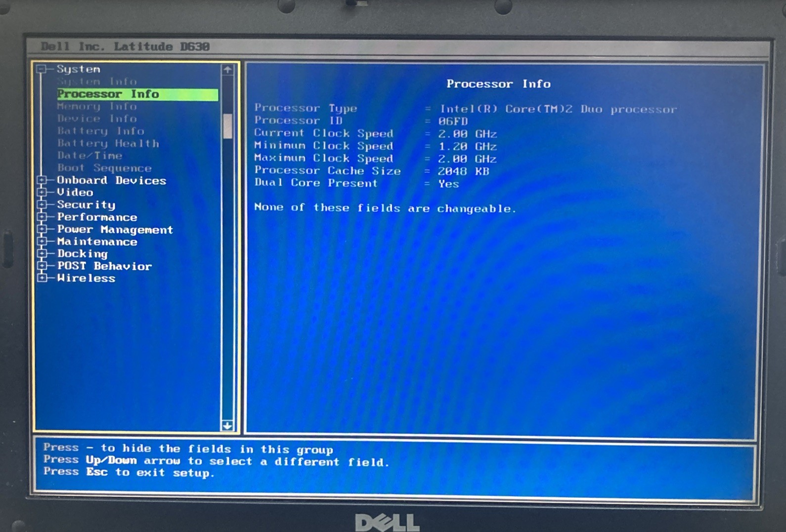Image resolution: width=786 pixels, height=532 pixels.
Task: Expand the Wireless group
Action: (x=42, y=278)
